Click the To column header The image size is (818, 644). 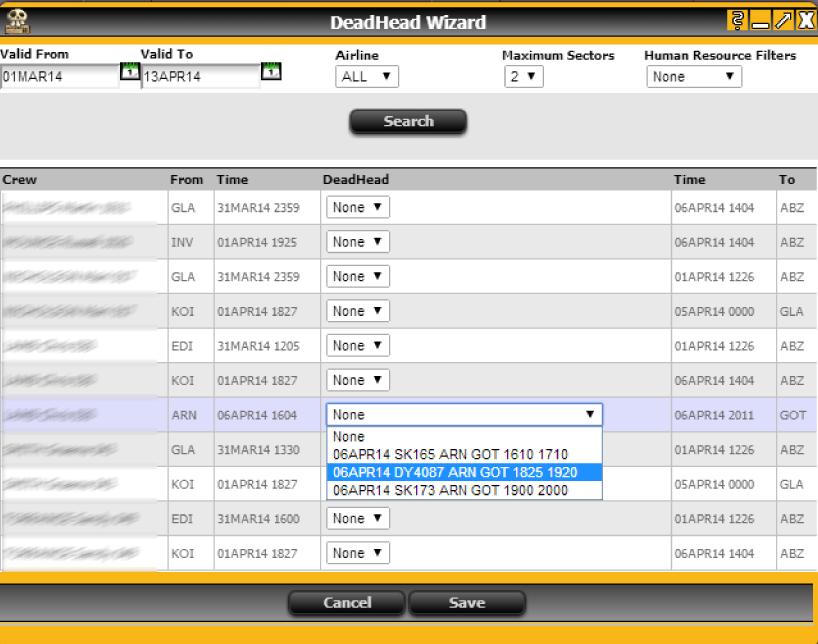pyautogui.click(x=787, y=180)
